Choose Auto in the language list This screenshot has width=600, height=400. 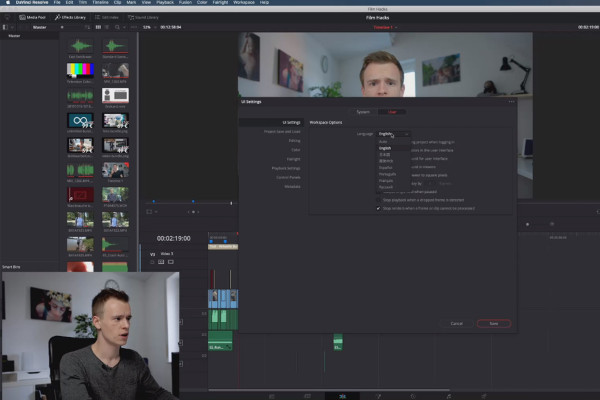[394, 142]
